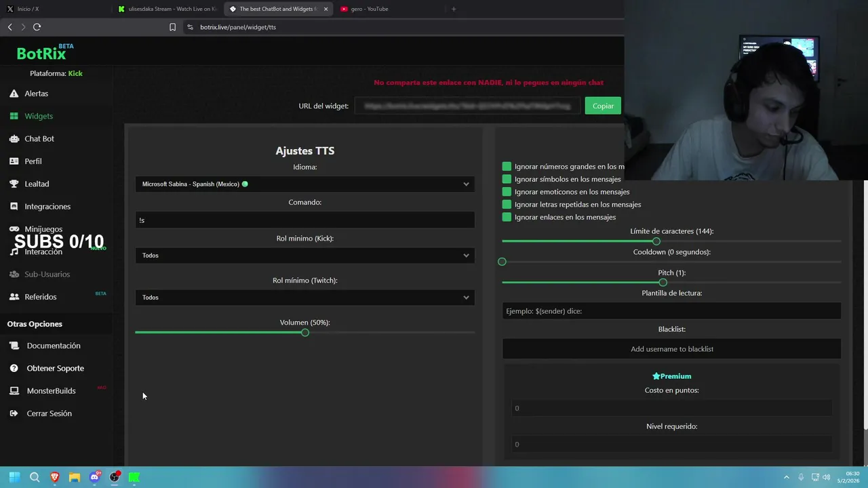868x488 pixels.
Task: Open the green Kick app in the taskbar
Action: [134, 477]
